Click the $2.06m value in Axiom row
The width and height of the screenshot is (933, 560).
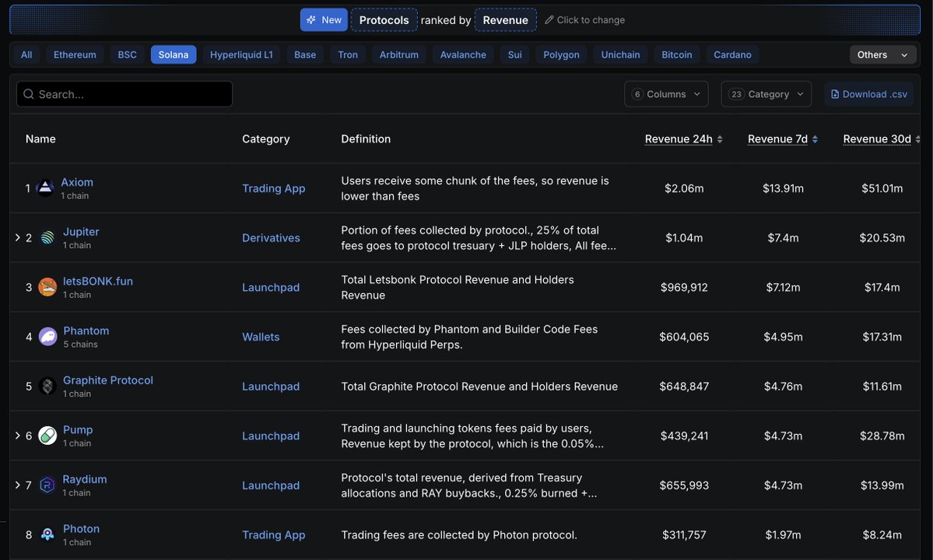click(x=684, y=188)
